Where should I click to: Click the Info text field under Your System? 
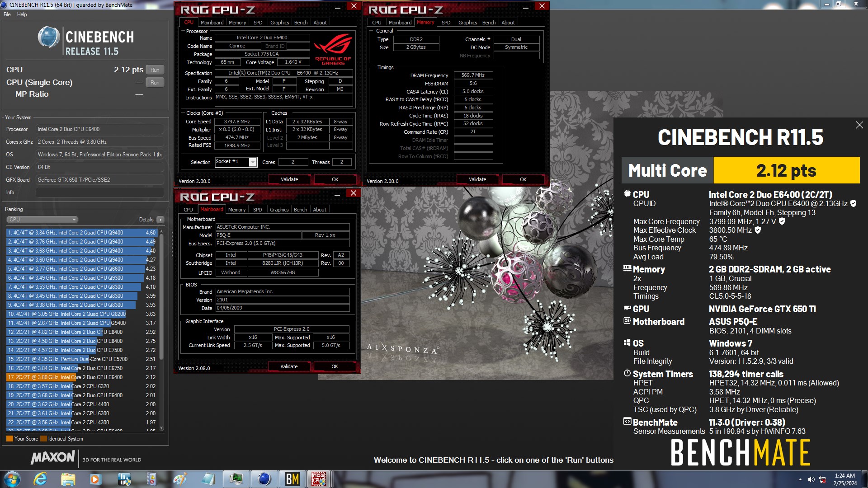[99, 192]
